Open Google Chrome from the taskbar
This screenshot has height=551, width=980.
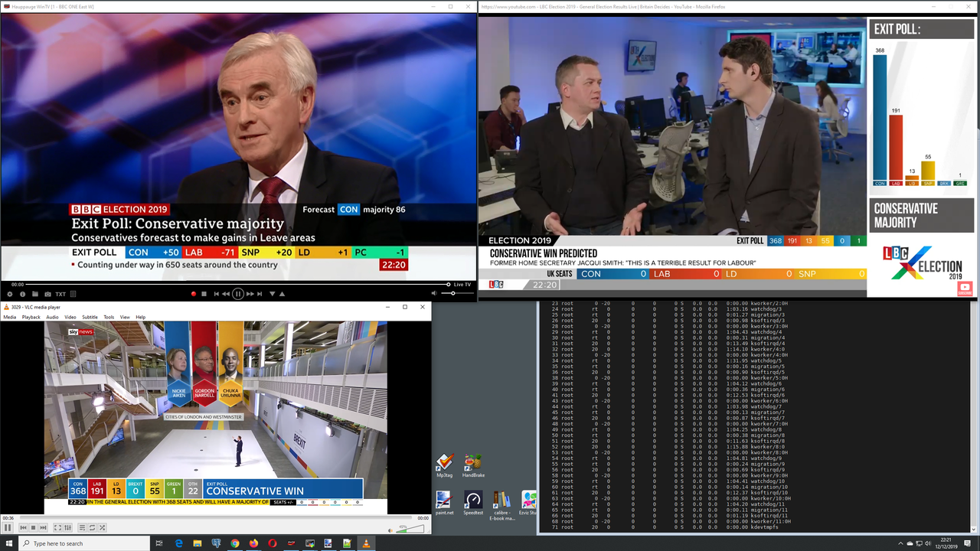click(x=235, y=543)
